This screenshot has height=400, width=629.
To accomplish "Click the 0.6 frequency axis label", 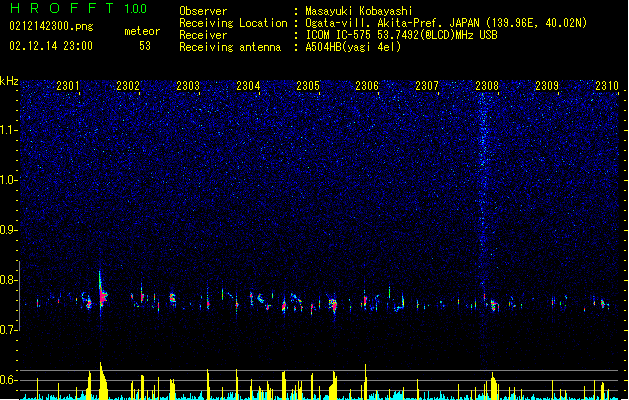I will [x=9, y=380].
